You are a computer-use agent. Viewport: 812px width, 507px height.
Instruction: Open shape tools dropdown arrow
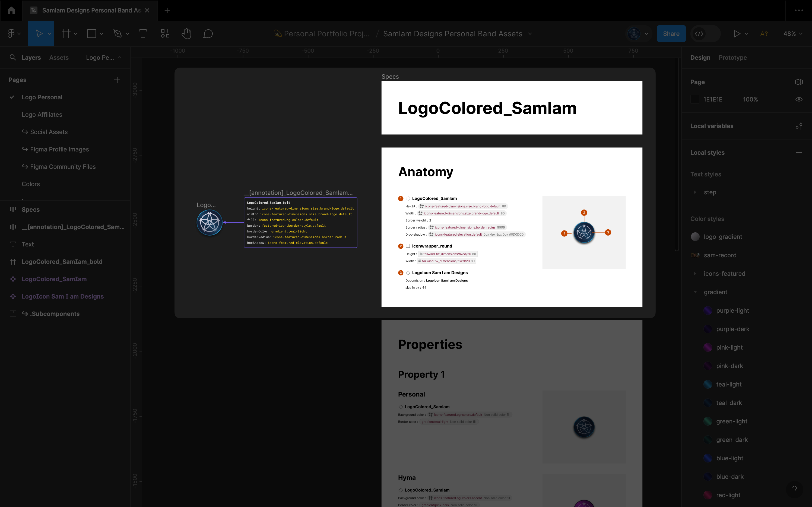101,34
